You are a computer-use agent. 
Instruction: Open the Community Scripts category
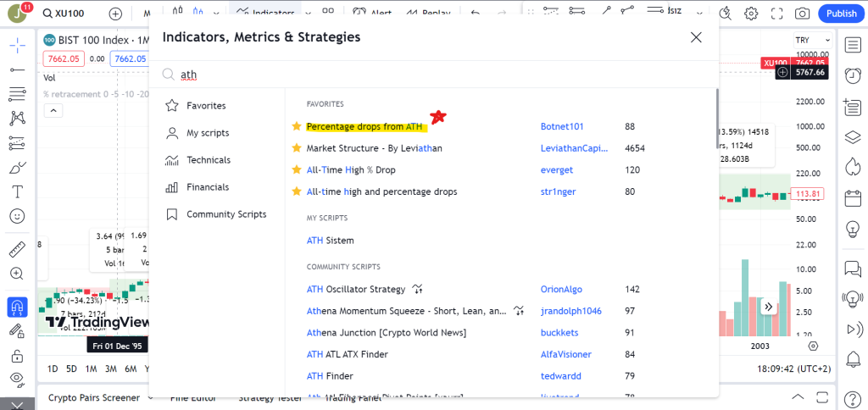[225, 214]
